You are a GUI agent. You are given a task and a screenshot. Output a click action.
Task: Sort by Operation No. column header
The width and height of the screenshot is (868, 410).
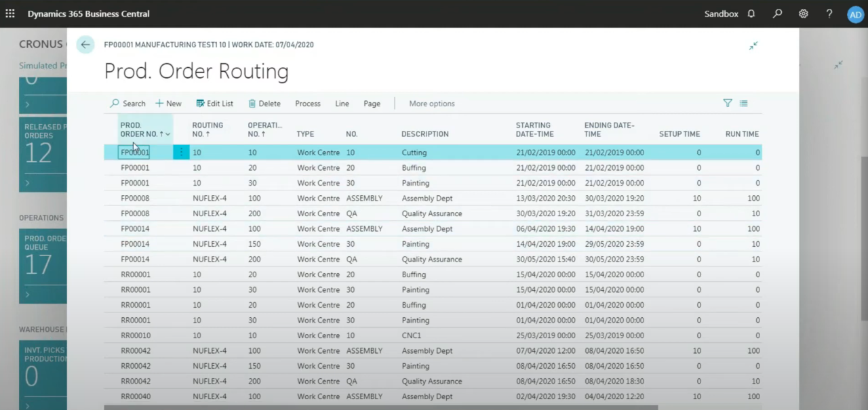pos(264,129)
